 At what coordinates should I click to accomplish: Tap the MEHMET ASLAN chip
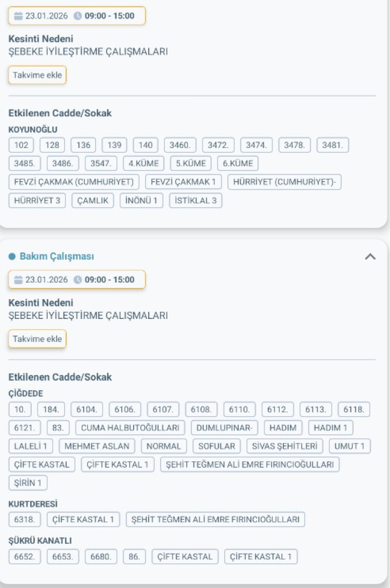click(97, 446)
